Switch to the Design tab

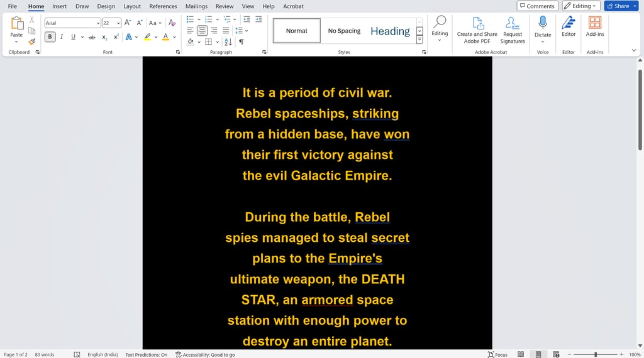(106, 6)
